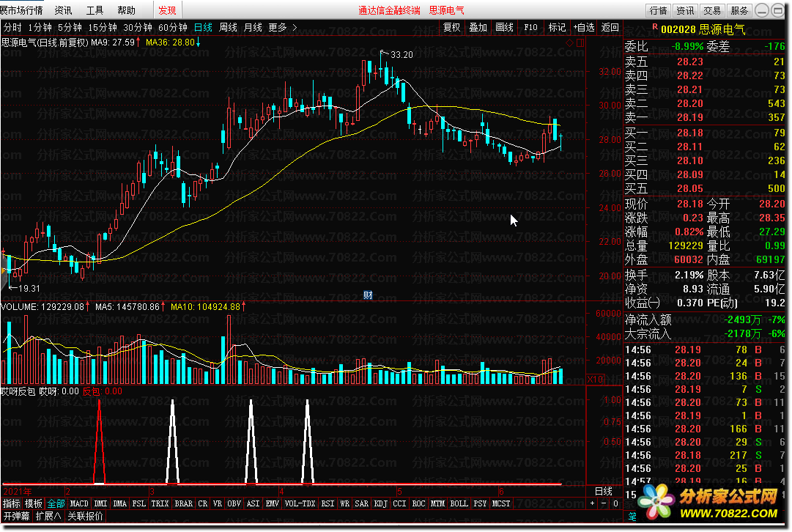Image resolution: width=792 pixels, height=532 pixels.
Task: Select the 日线 daily period tab
Action: click(x=203, y=27)
